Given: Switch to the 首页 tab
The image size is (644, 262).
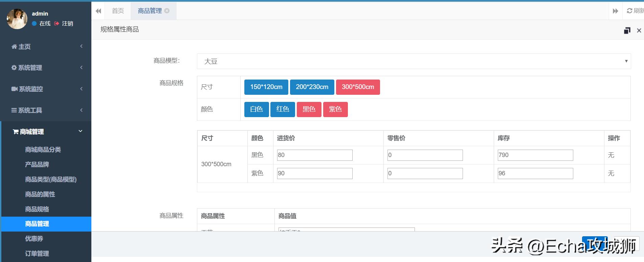Looking at the screenshot, I should pos(118,11).
